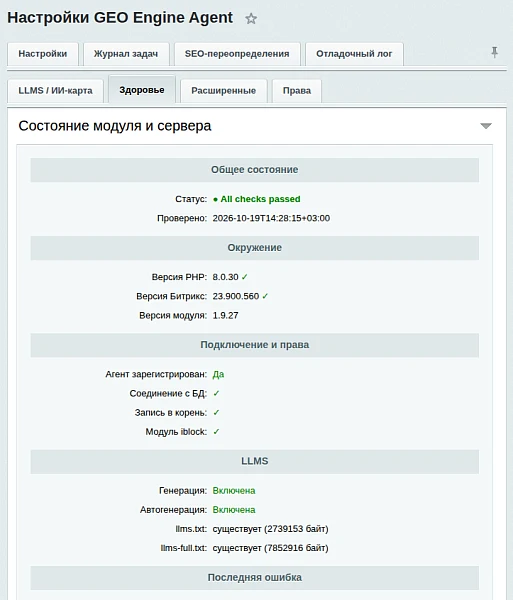Pin the tab bar with pin icon
Image resolution: width=513 pixels, height=600 pixels.
click(494, 52)
